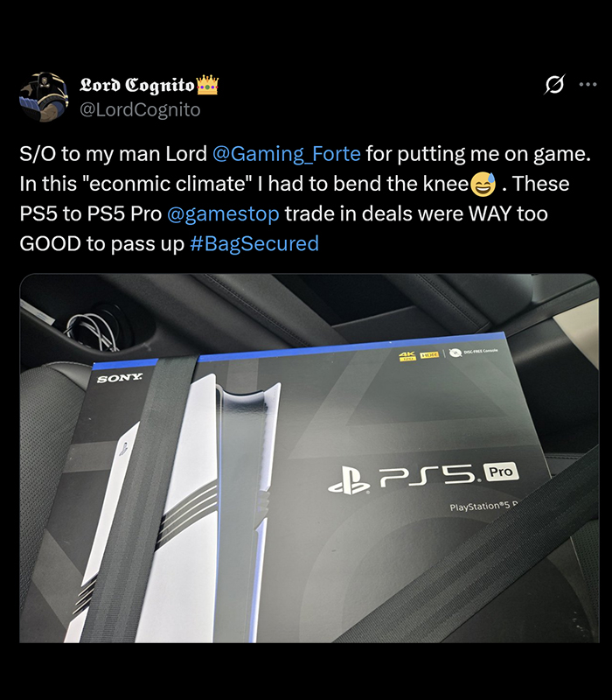Open the @gamestop mention link
Image resolution: width=612 pixels, height=700 pixels.
[223, 213]
